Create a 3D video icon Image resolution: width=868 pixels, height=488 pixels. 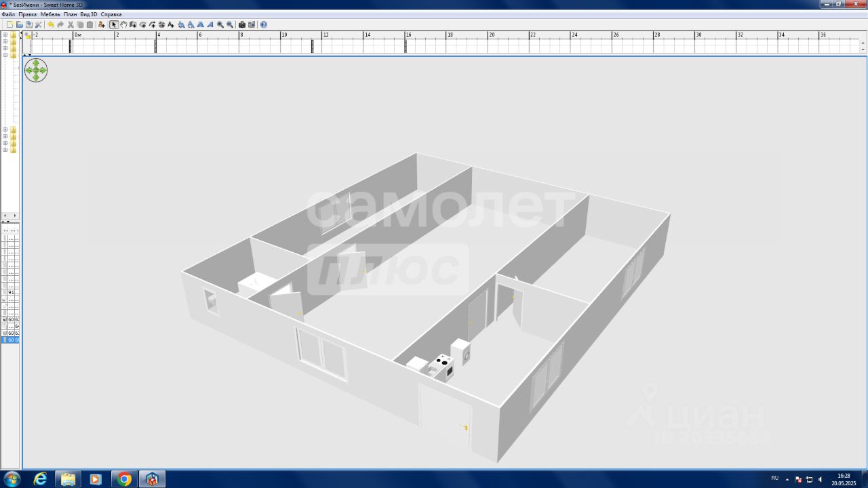click(x=252, y=24)
